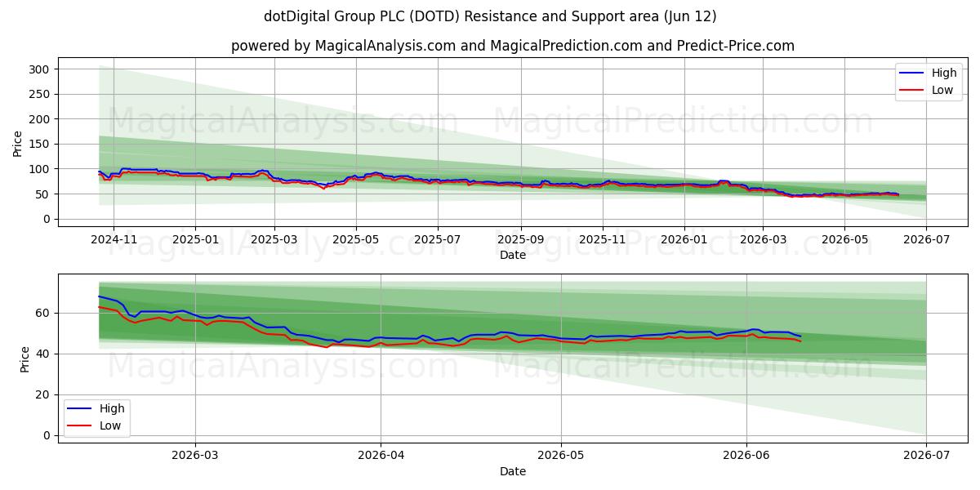
Task: Click the 2025-11 tick label on top chart
Action: [x=603, y=238]
